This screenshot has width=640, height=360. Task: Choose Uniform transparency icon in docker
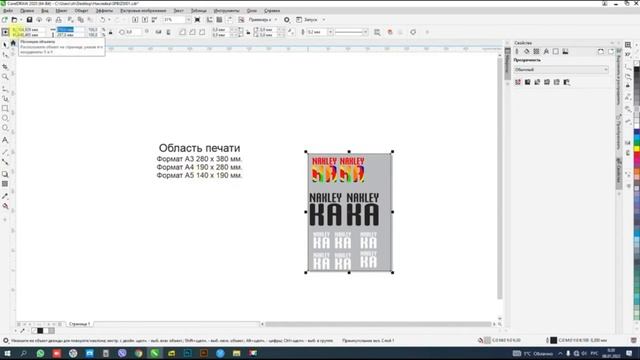click(x=527, y=82)
